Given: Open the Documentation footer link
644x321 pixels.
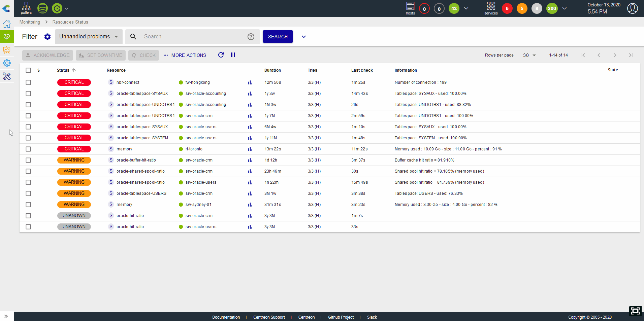Looking at the screenshot, I should (x=226, y=317).
